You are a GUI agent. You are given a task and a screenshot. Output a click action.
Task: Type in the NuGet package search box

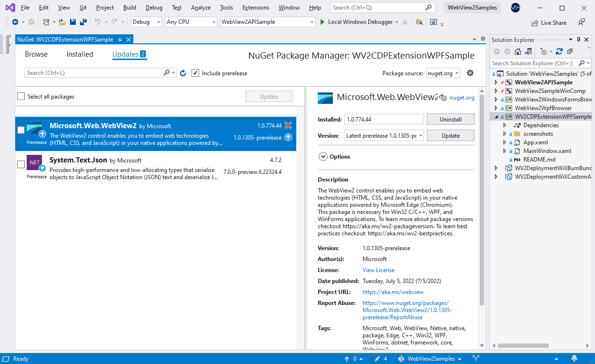[95, 73]
